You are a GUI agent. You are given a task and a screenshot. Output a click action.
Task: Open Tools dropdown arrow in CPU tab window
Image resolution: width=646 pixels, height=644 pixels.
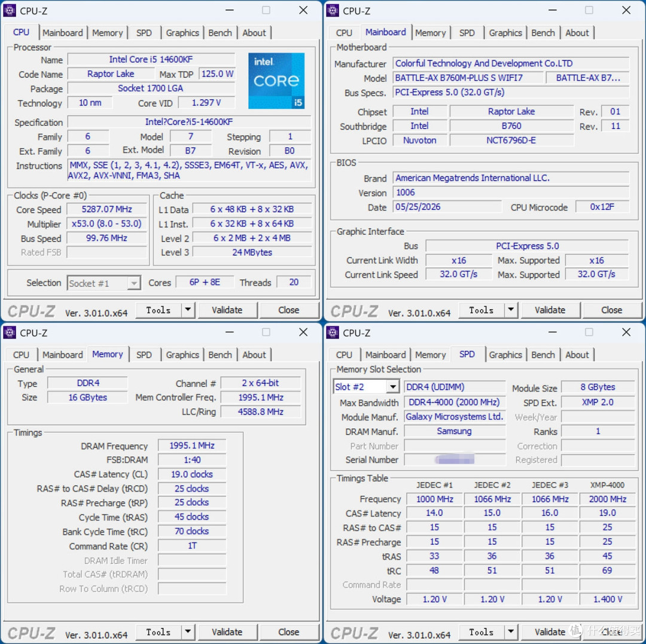click(x=188, y=310)
